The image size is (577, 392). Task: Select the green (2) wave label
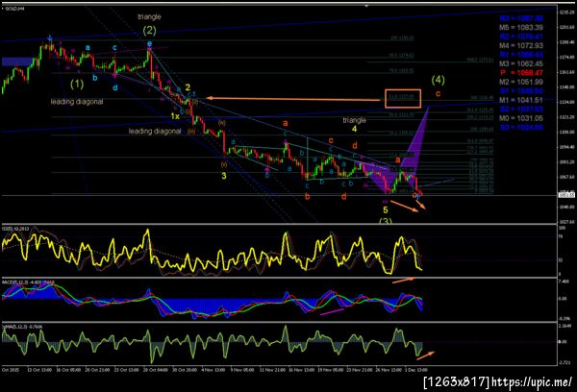point(149,31)
